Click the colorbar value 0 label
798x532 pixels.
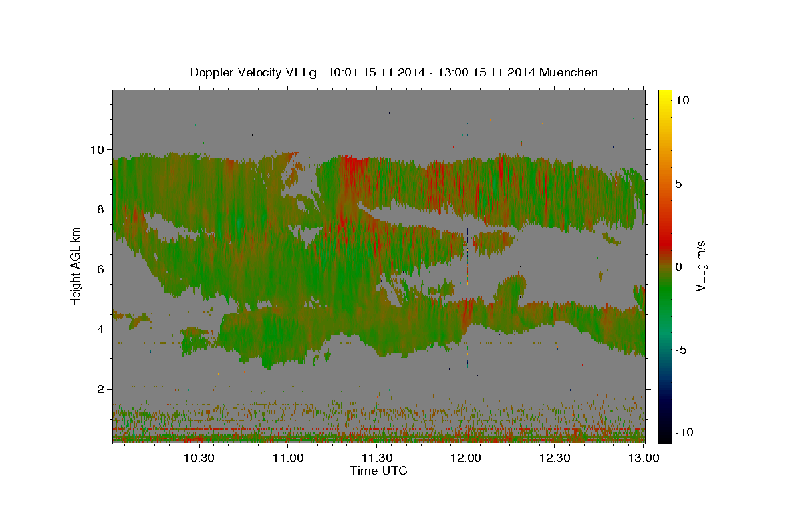pyautogui.click(x=678, y=267)
